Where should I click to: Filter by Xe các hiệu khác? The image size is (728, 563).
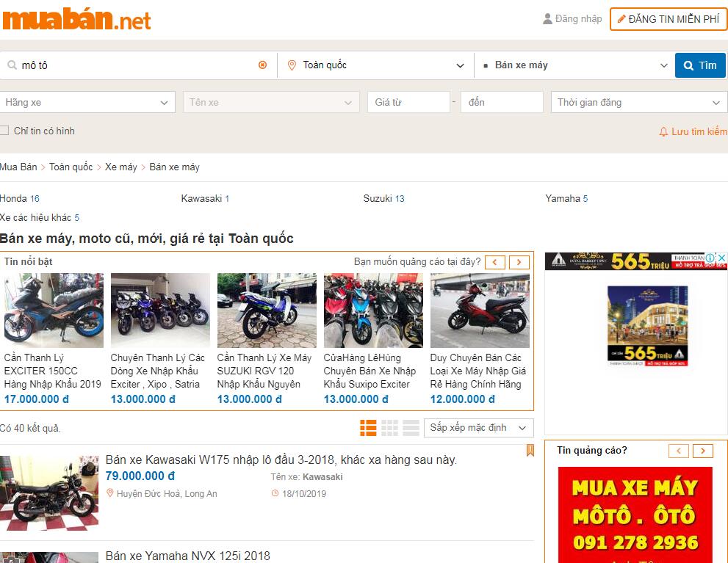[40, 217]
